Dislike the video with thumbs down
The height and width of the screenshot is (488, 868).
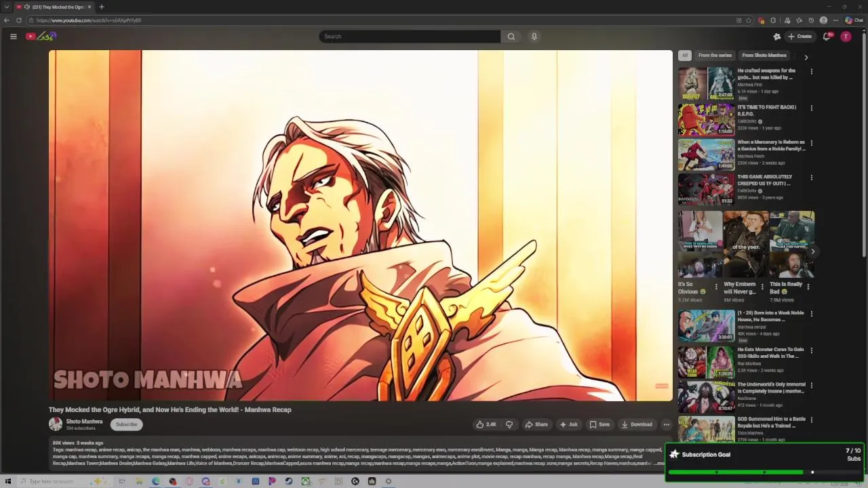click(509, 424)
